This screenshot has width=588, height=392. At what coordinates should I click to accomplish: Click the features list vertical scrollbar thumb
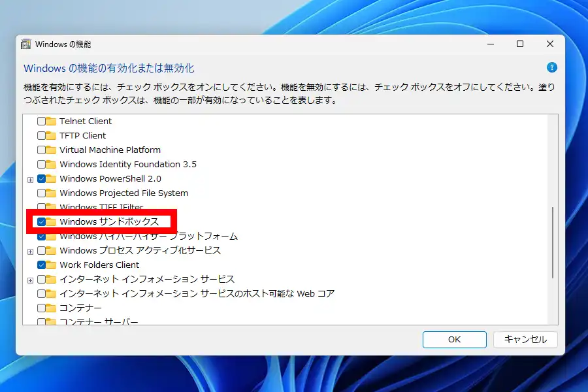click(x=553, y=242)
